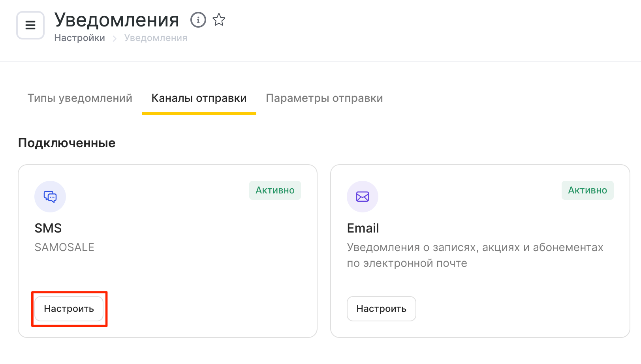The height and width of the screenshot is (364, 641).
Task: Open the Параметры отправки tab
Action: [x=324, y=98]
